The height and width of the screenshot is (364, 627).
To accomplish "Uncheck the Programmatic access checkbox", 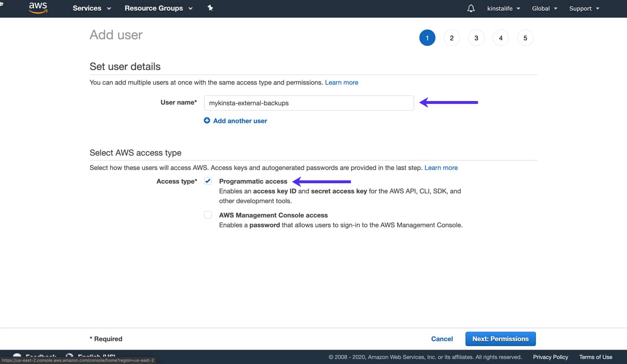I will click(208, 181).
